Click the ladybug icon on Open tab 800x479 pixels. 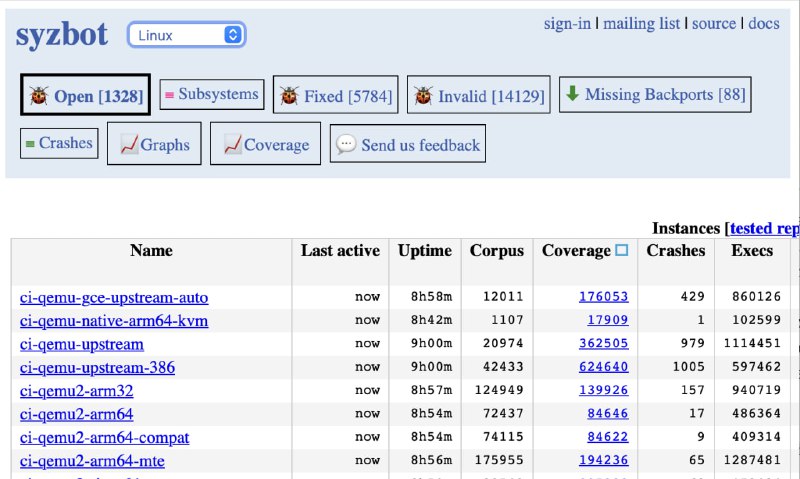tap(39, 95)
